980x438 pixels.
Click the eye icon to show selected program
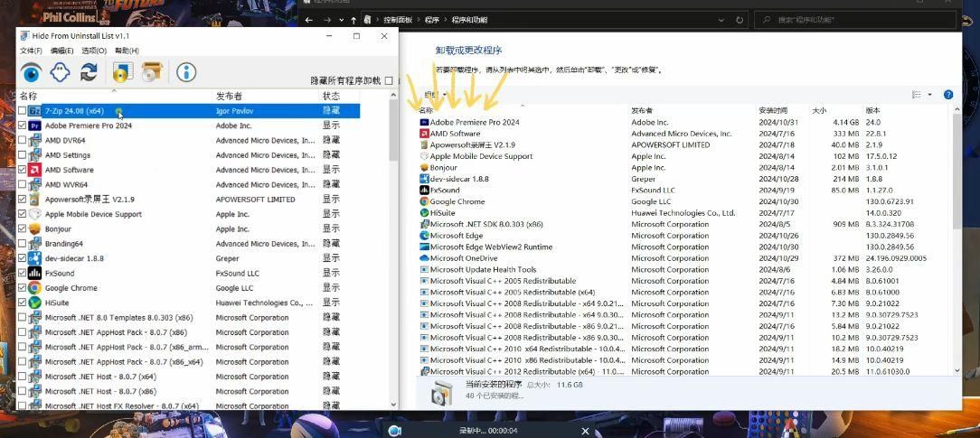point(32,73)
